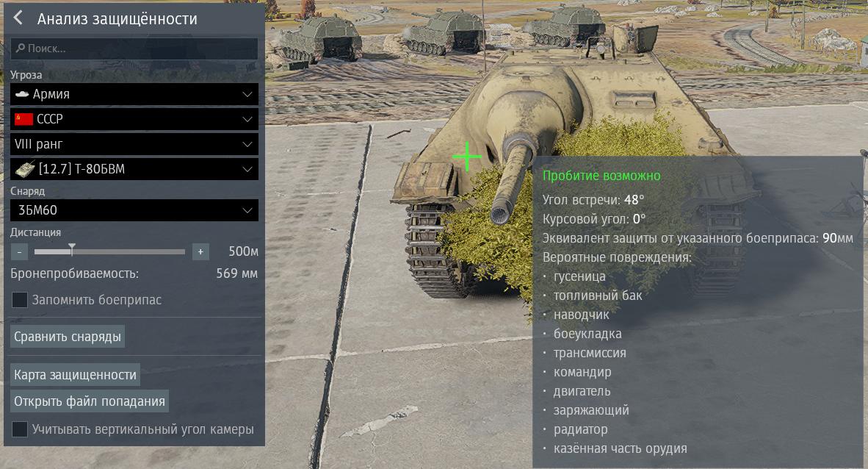The image size is (868, 469).
Task: Click the Поиск search field
Action: (x=134, y=49)
